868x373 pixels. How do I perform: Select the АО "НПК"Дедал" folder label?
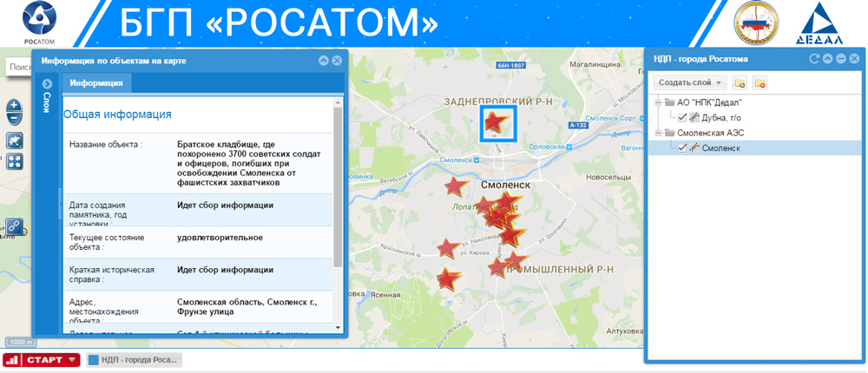click(710, 102)
